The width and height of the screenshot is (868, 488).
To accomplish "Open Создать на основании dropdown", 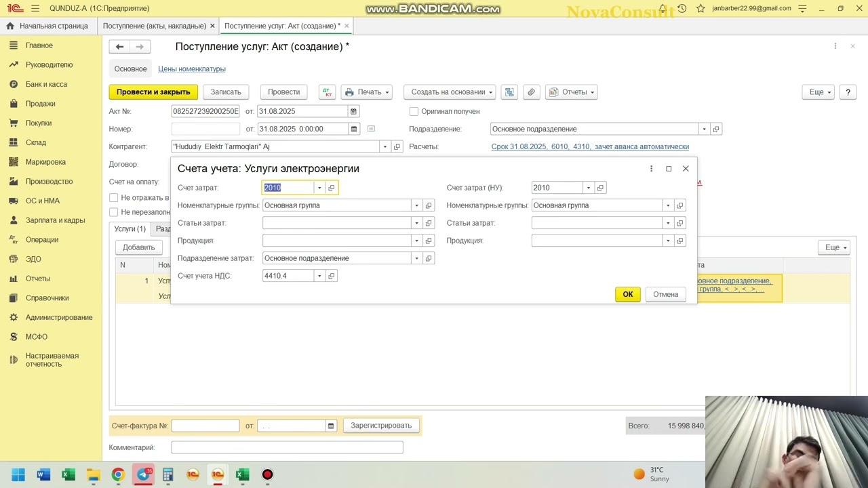I will click(450, 92).
